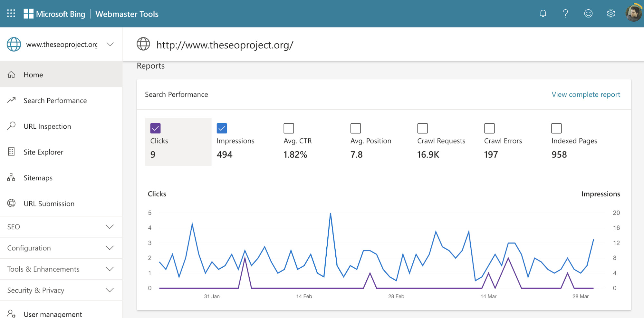Check the Crawl Errors metric
The height and width of the screenshot is (318, 644).
489,128
